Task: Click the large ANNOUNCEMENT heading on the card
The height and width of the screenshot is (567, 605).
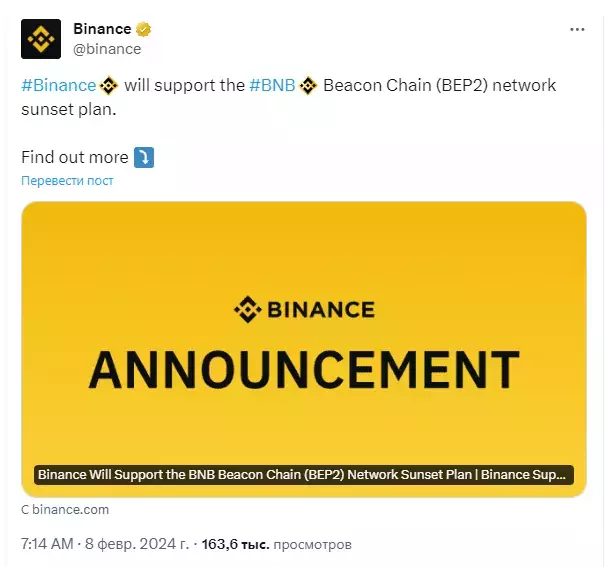Action: (x=304, y=370)
